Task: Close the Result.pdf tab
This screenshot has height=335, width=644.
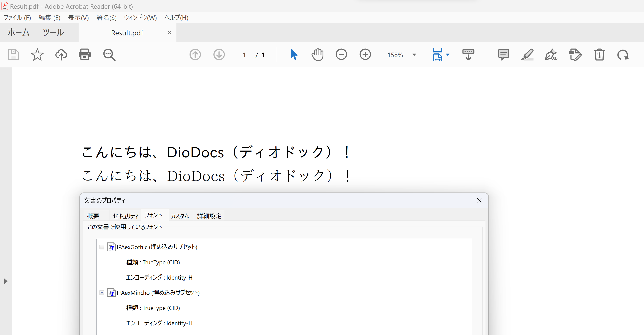Action: tap(169, 32)
